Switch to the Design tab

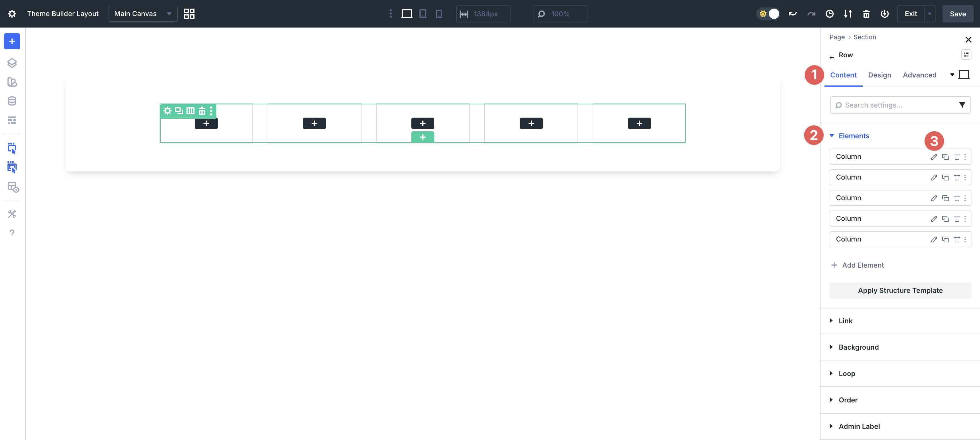879,75
